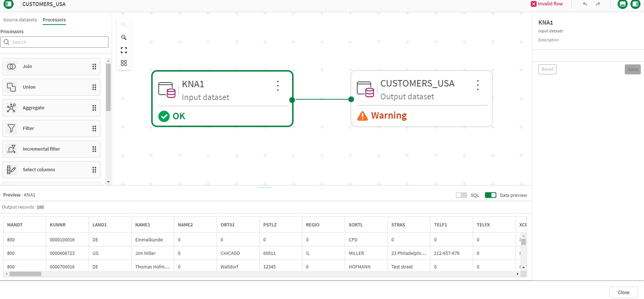Undo the last flow change
The image size is (644, 299).
point(585,4)
